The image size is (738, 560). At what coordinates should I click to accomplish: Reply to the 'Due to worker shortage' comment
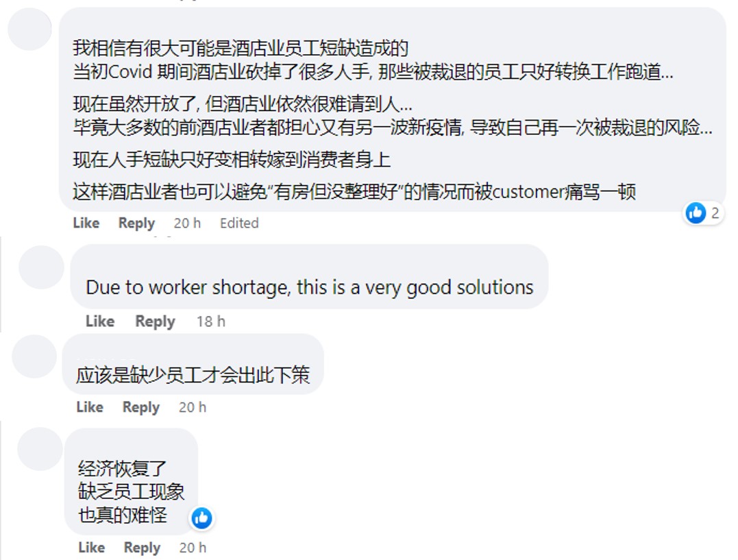[x=155, y=321]
